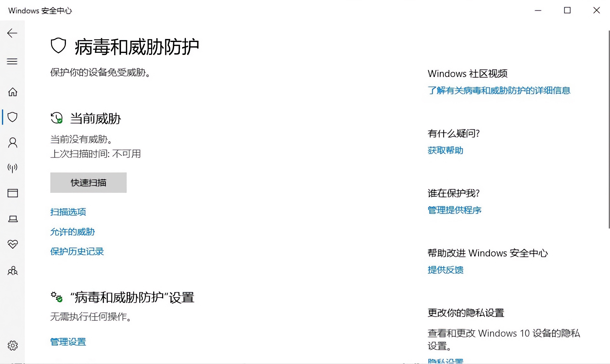Screen dimensions: 610x364
Task: Open 扫描选项 link
Action: click(x=68, y=212)
